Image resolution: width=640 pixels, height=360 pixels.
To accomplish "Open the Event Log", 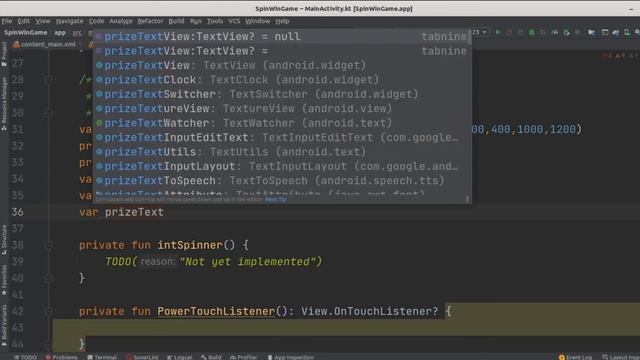I will point(576,357).
